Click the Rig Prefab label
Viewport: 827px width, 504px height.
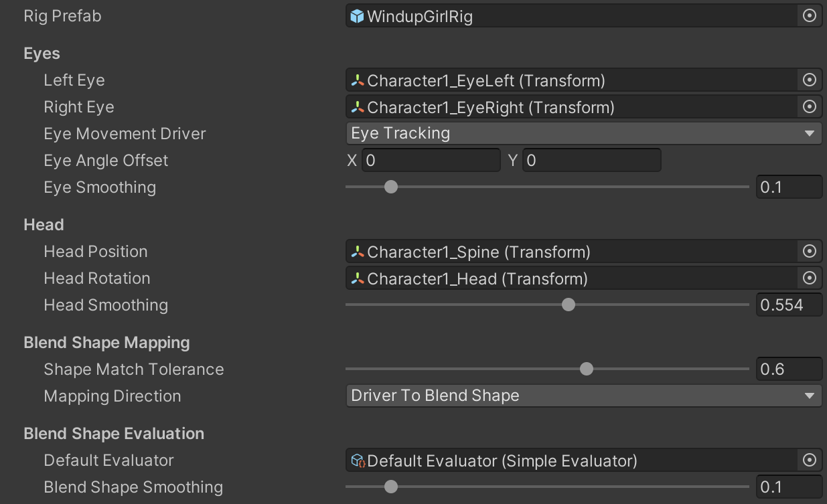pos(62,16)
